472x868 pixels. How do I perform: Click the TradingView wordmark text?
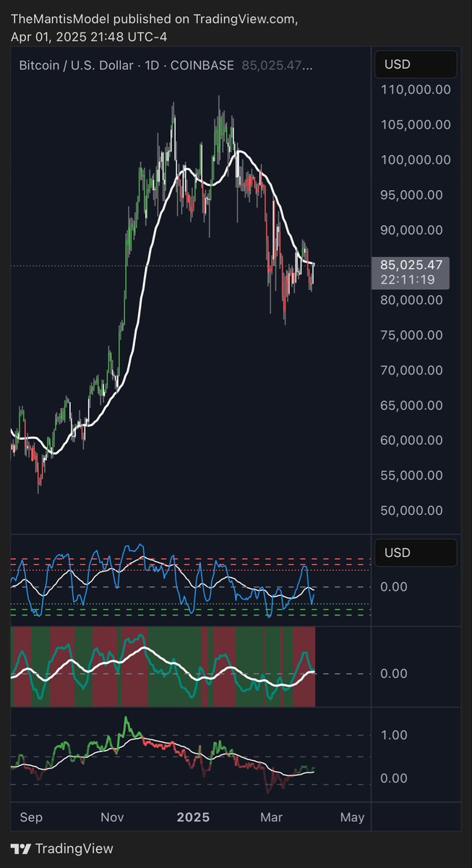[x=74, y=848]
